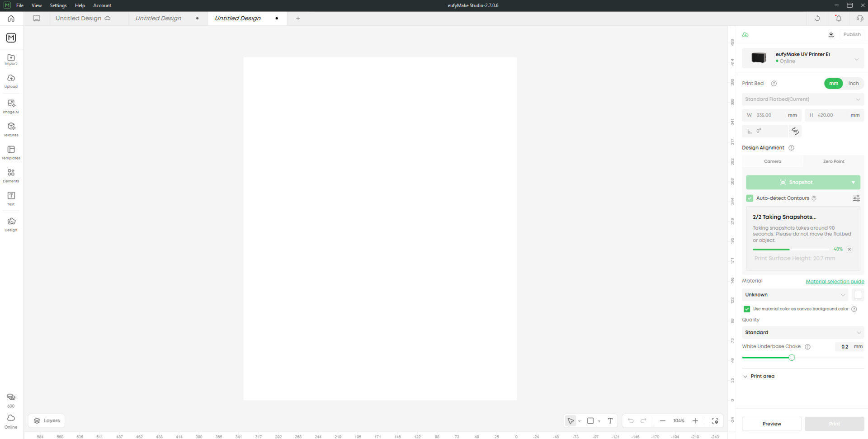The height and width of the screenshot is (439, 868).
Task: Open the Import tool in sidebar
Action: point(11,59)
